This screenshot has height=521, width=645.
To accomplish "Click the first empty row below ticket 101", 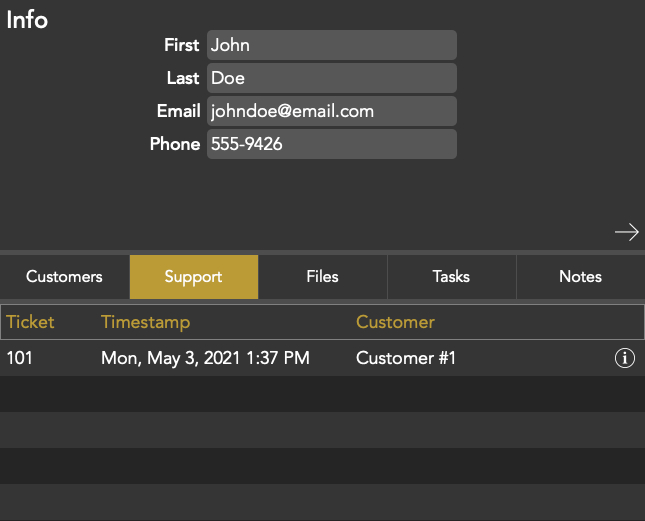I will tap(322, 394).
